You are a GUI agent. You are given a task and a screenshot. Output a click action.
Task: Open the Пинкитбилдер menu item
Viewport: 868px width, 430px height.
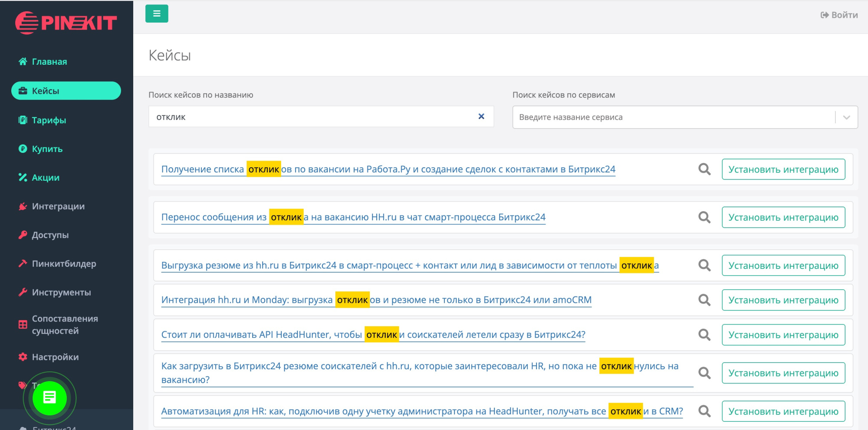coord(64,264)
